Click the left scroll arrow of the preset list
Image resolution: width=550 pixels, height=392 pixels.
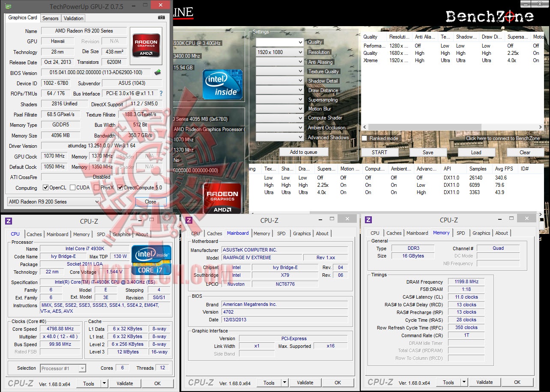(x=365, y=127)
